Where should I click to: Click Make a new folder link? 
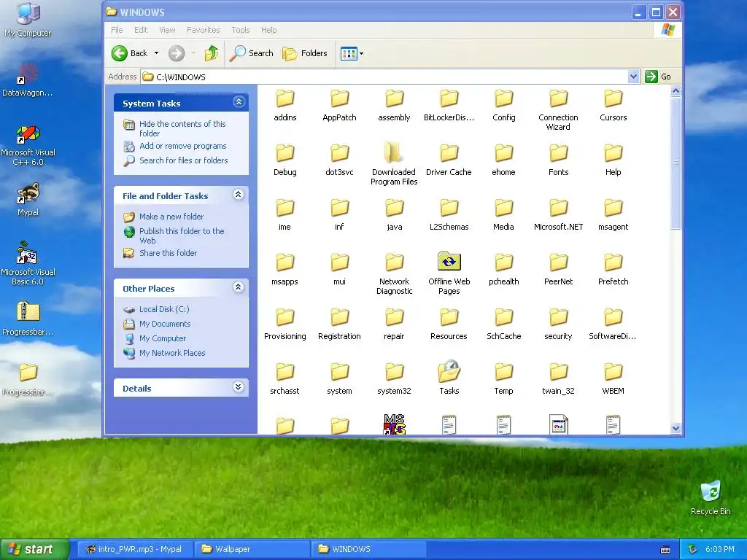point(171,217)
